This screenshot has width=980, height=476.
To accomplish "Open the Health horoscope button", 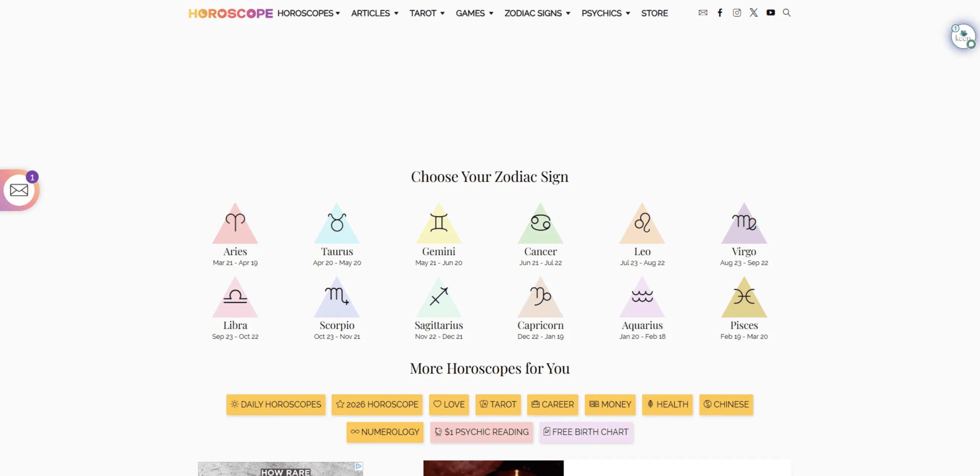I will [667, 404].
